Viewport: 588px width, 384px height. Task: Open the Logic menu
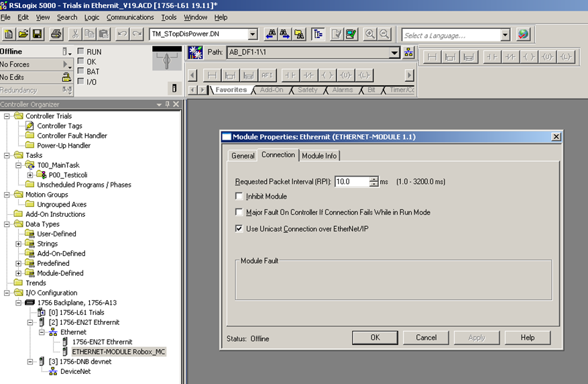click(92, 17)
